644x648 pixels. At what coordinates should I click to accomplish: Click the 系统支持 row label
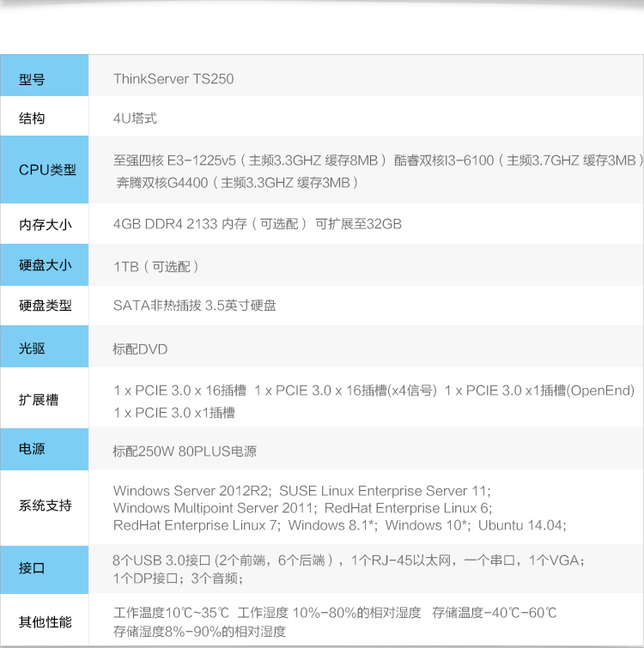pos(46,506)
